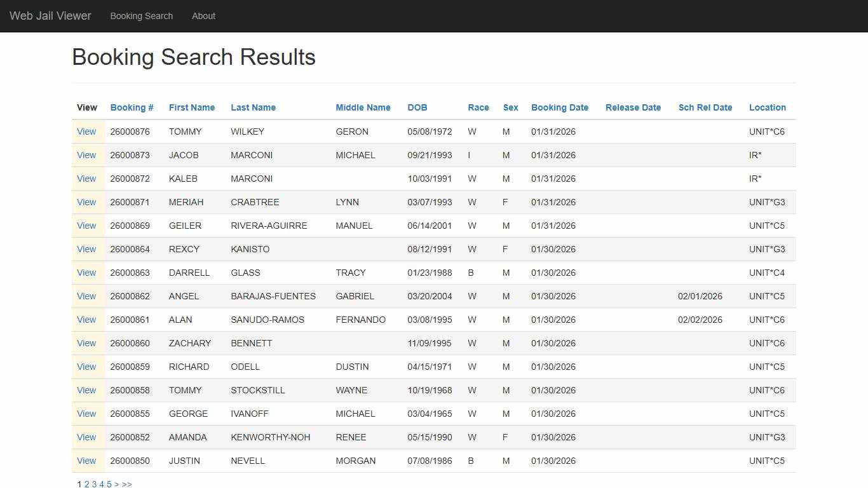Viewport: 868px width, 488px height.
Task: Sort by Release Date
Action: coord(633,107)
